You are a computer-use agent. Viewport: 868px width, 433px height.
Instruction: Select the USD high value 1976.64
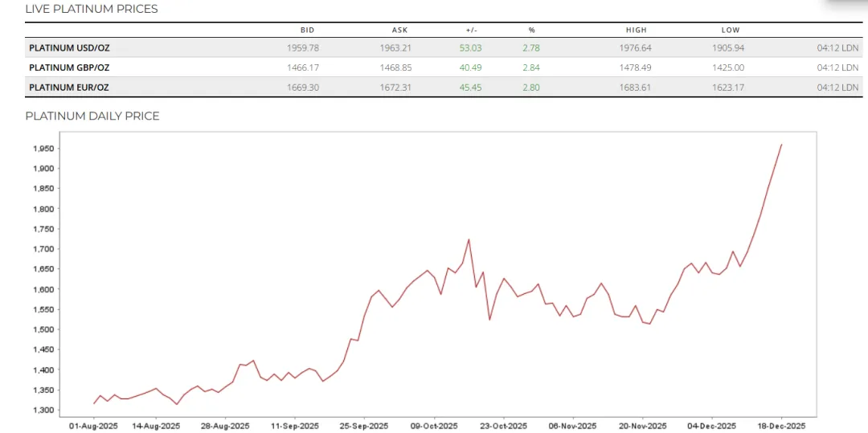pyautogui.click(x=636, y=48)
